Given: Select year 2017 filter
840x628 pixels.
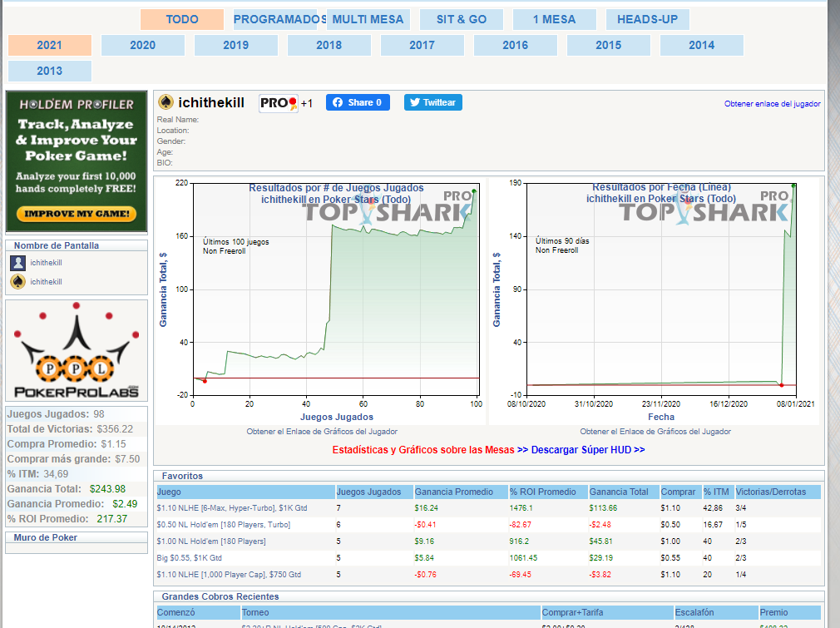Looking at the screenshot, I should [x=422, y=45].
